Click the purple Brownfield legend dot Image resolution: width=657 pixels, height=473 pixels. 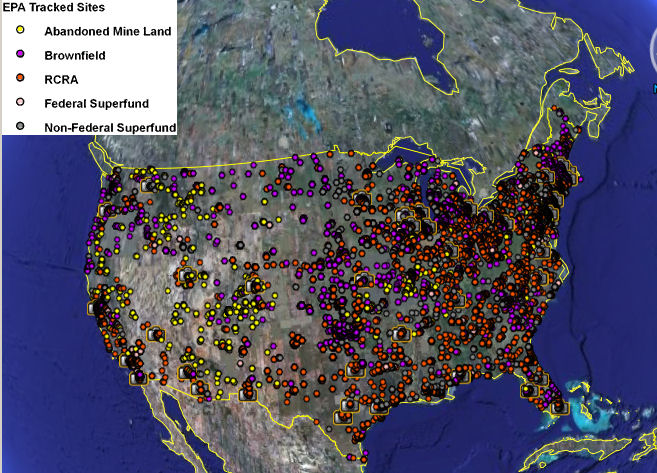(20, 54)
